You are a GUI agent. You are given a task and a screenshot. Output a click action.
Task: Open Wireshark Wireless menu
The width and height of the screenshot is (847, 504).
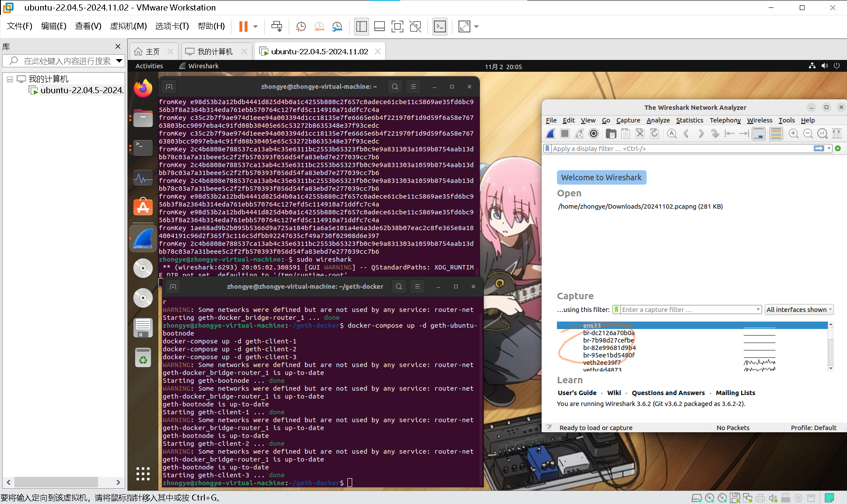(x=759, y=120)
